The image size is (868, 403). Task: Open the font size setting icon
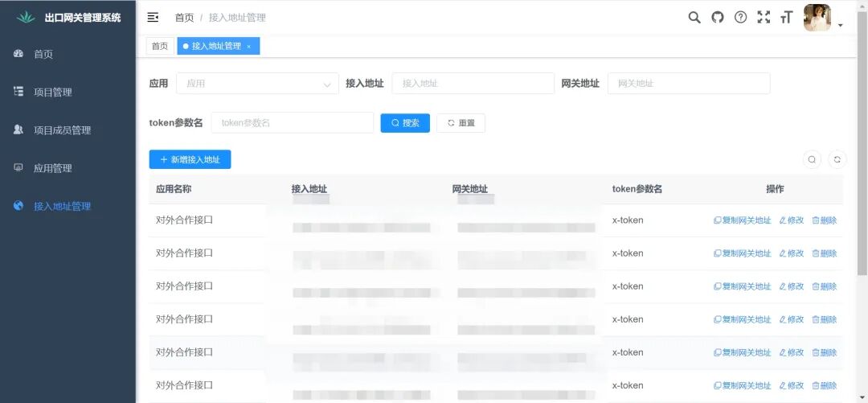tap(787, 18)
